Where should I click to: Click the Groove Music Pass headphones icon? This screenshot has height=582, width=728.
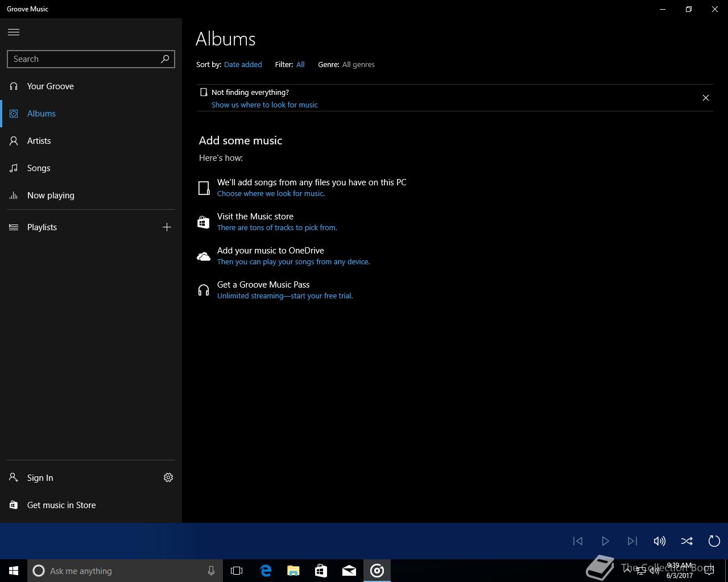204,290
